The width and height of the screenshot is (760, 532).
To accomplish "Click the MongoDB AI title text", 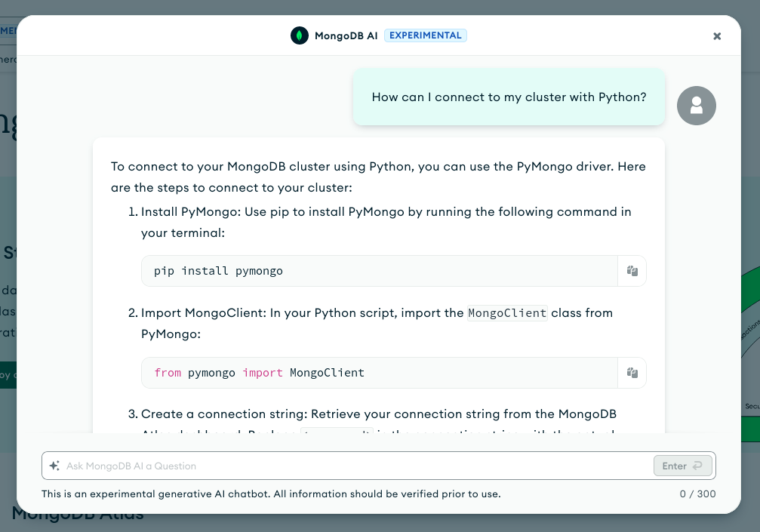I will (346, 36).
